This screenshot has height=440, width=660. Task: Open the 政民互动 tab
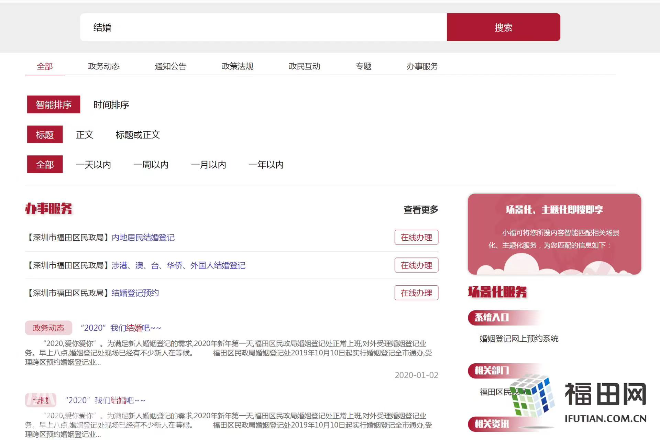(304, 66)
